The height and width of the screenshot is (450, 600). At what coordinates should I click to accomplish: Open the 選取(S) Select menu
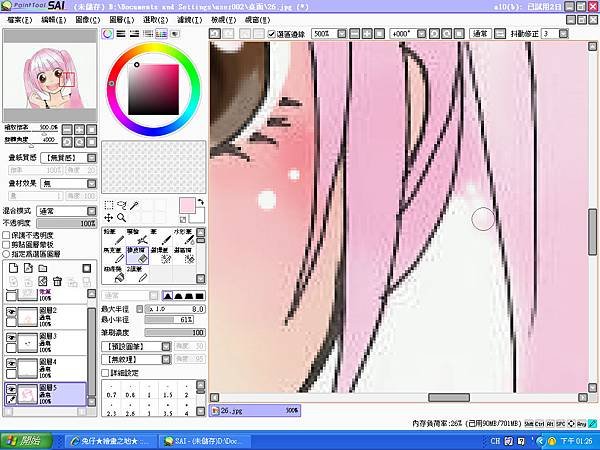coord(156,20)
